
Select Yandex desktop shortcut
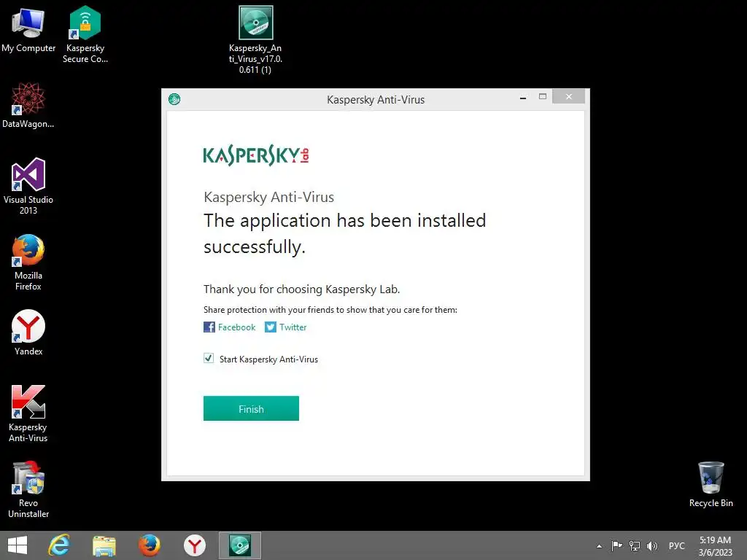tap(28, 332)
